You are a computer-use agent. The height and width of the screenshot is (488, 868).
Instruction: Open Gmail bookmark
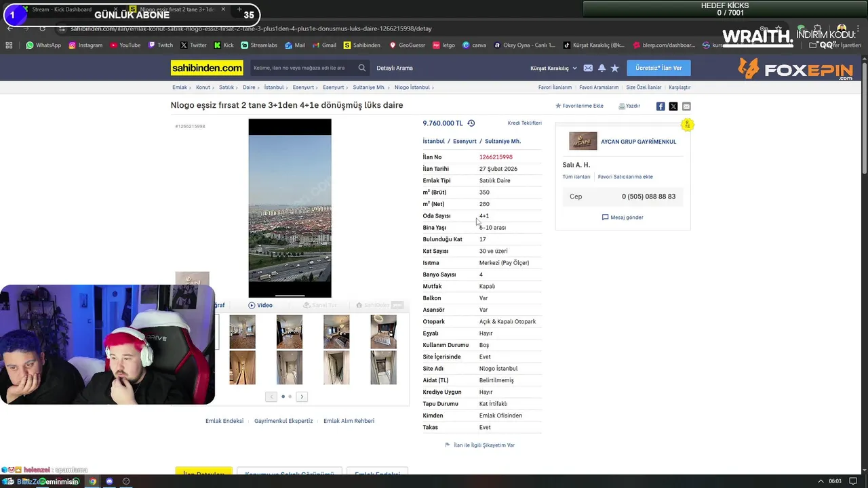tap(324, 45)
